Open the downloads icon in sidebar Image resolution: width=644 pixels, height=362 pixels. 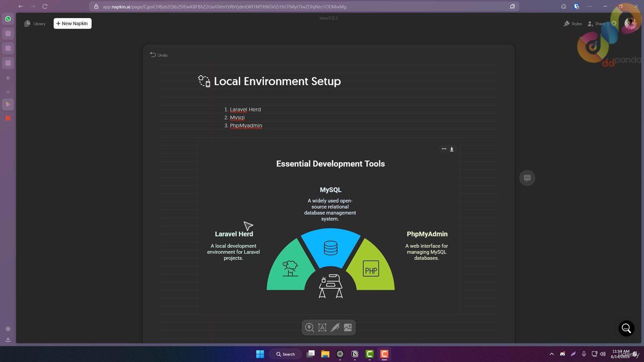[x=8, y=339]
